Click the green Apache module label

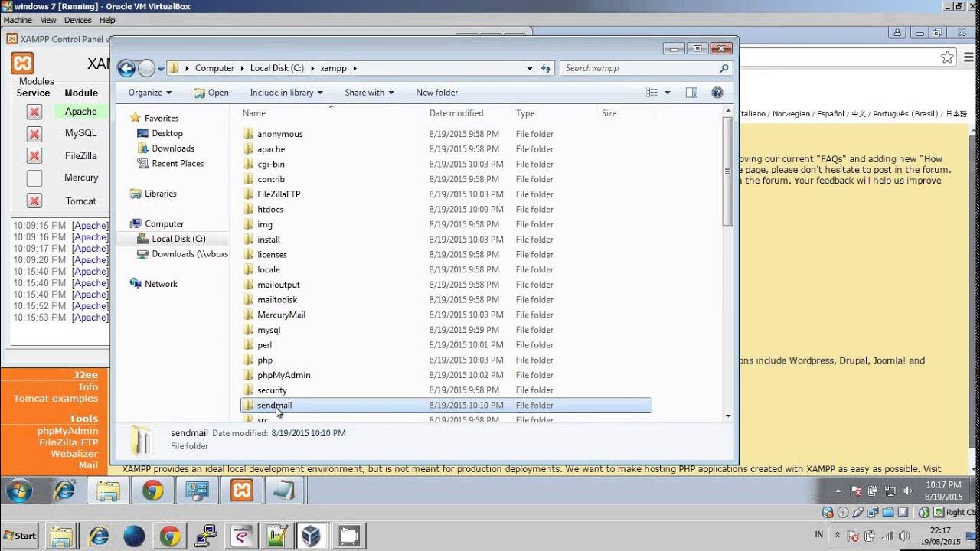pos(80,112)
